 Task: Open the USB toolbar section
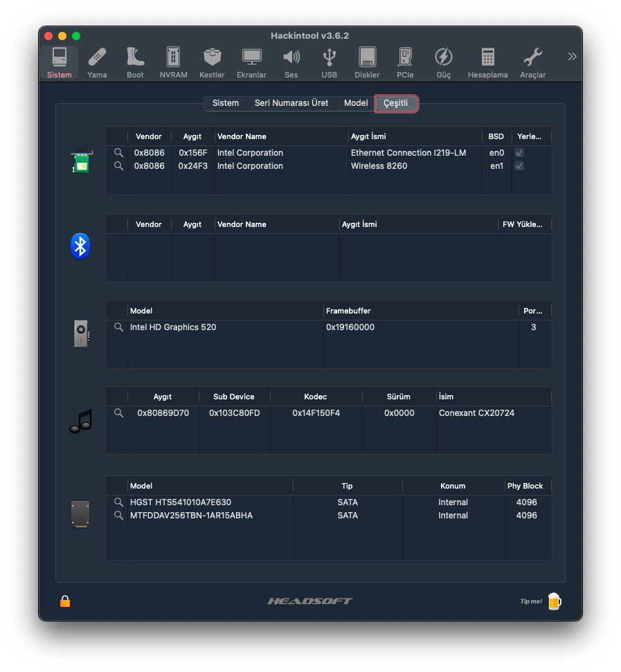pyautogui.click(x=330, y=62)
